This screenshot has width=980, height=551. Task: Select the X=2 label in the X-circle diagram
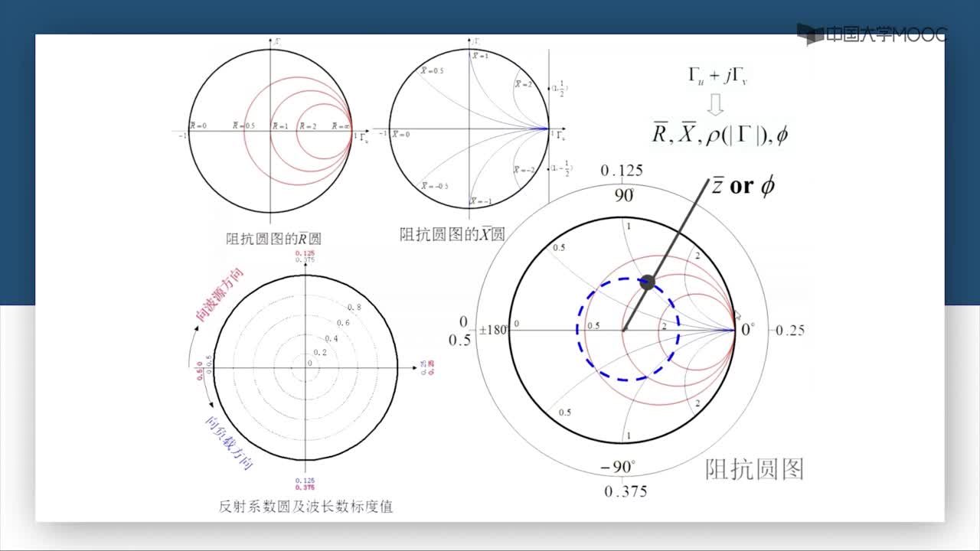click(x=523, y=83)
